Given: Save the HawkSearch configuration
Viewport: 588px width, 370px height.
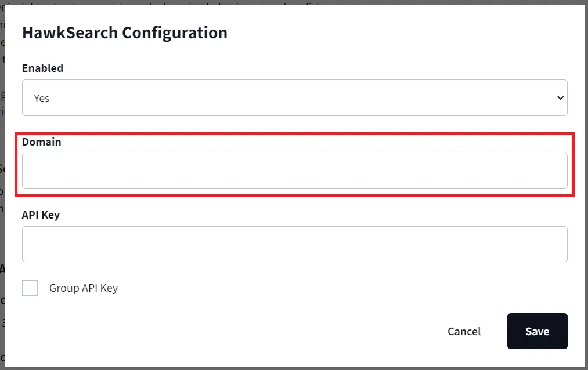Looking at the screenshot, I should 537,331.
